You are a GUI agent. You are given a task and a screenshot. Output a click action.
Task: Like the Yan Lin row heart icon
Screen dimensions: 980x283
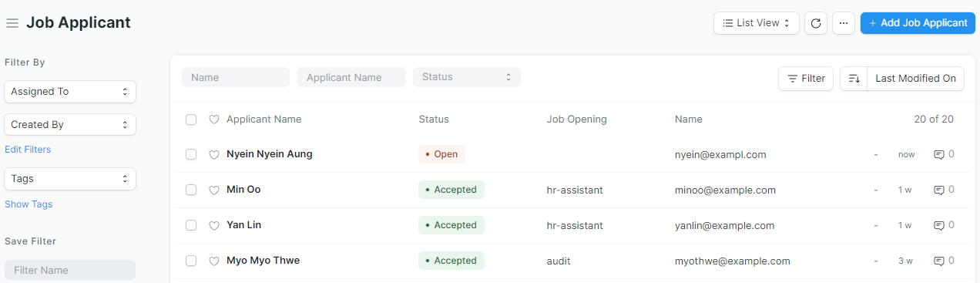[214, 225]
